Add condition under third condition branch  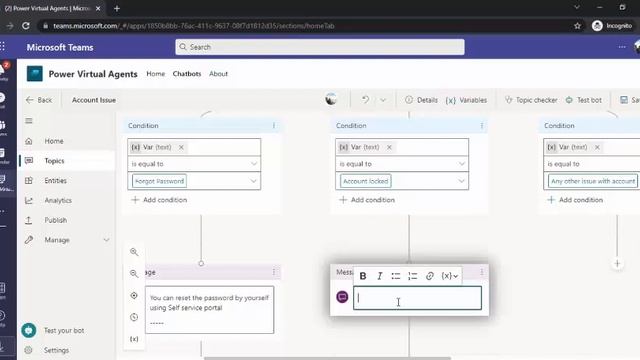pyautogui.click(x=575, y=200)
